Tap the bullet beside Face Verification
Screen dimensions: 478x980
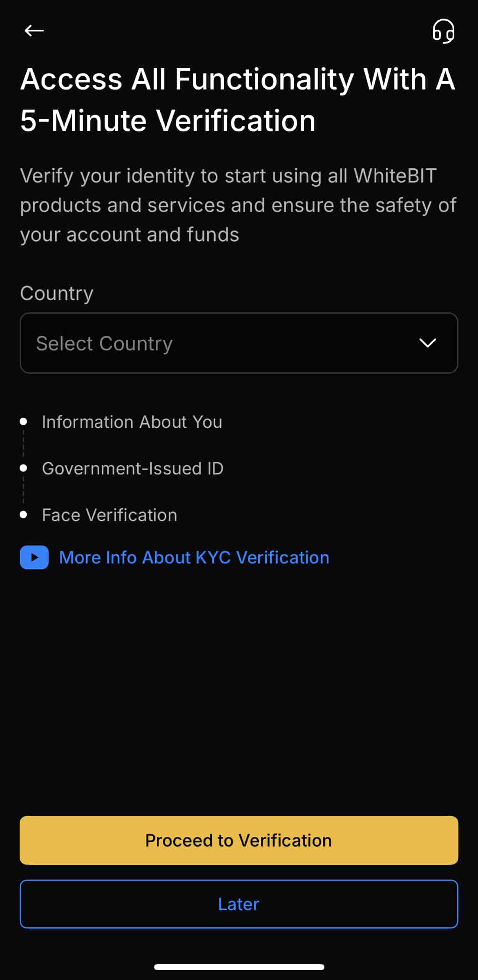[x=23, y=514]
